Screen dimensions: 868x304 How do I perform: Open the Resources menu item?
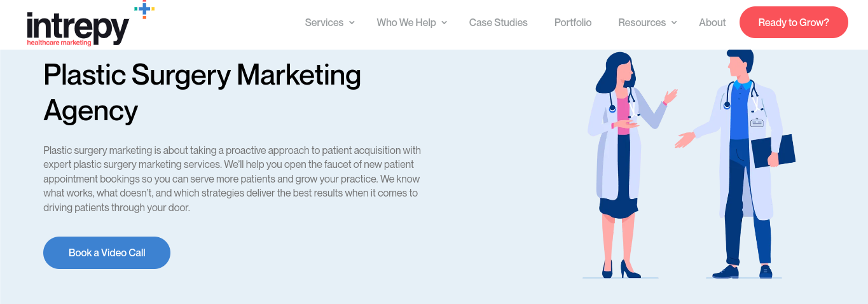click(642, 23)
